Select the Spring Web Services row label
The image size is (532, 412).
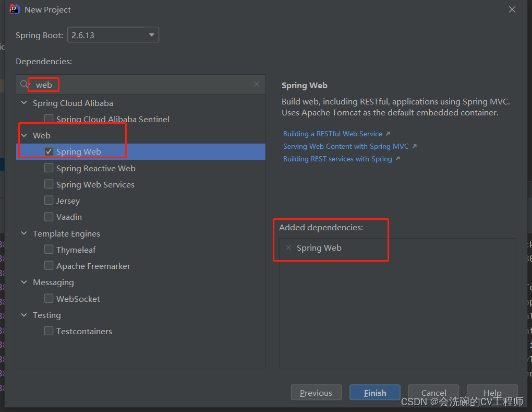click(95, 184)
